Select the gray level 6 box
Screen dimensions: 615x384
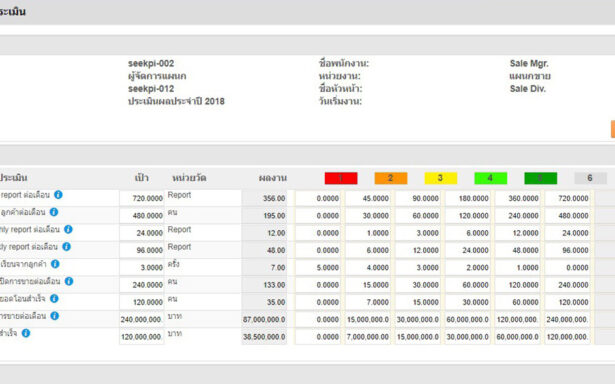click(590, 178)
